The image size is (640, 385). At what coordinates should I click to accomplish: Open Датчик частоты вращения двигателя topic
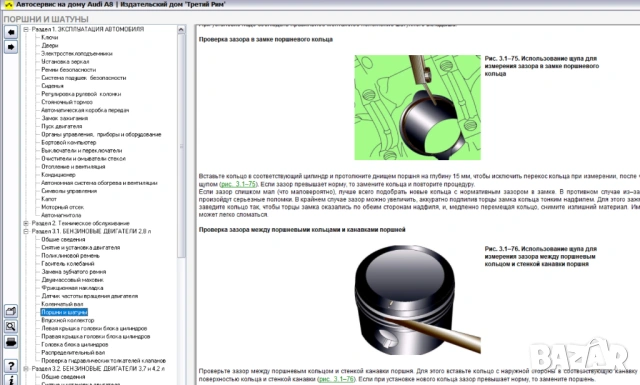[89, 296]
